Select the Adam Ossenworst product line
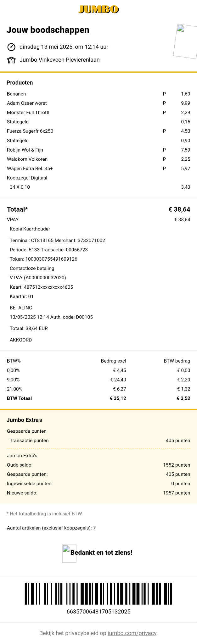This screenshot has width=197, height=644. 27,103
